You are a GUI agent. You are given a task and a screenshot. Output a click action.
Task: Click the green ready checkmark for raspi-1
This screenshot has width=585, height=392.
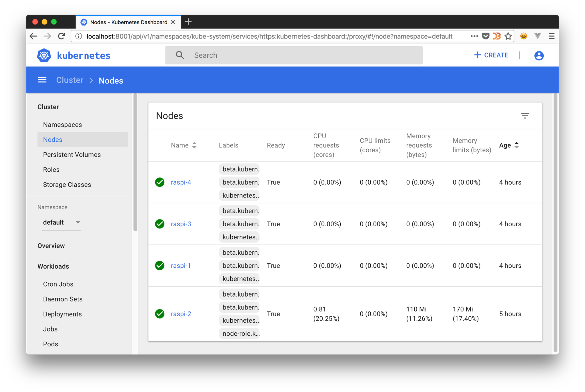(160, 265)
